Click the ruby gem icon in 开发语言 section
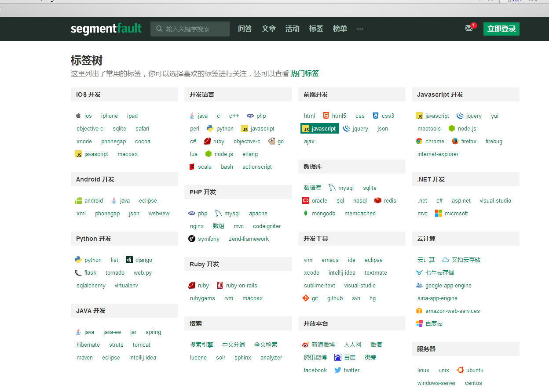 coord(207,141)
